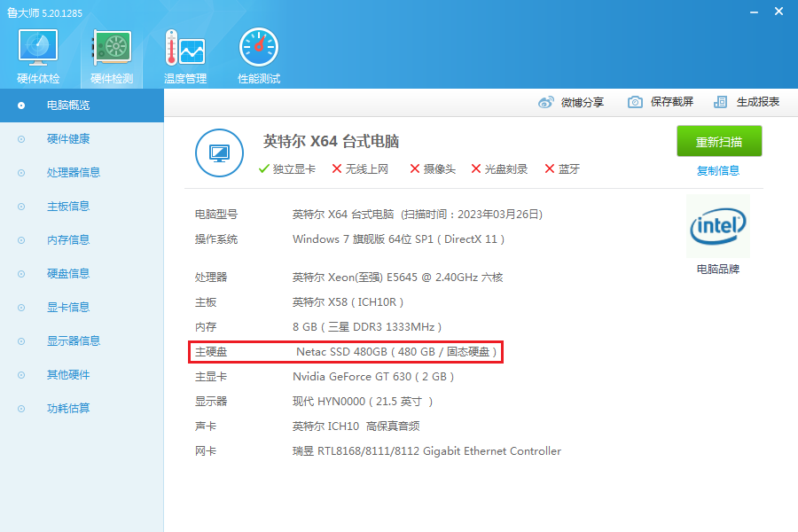Click the 生成报表 report icon

click(x=720, y=102)
